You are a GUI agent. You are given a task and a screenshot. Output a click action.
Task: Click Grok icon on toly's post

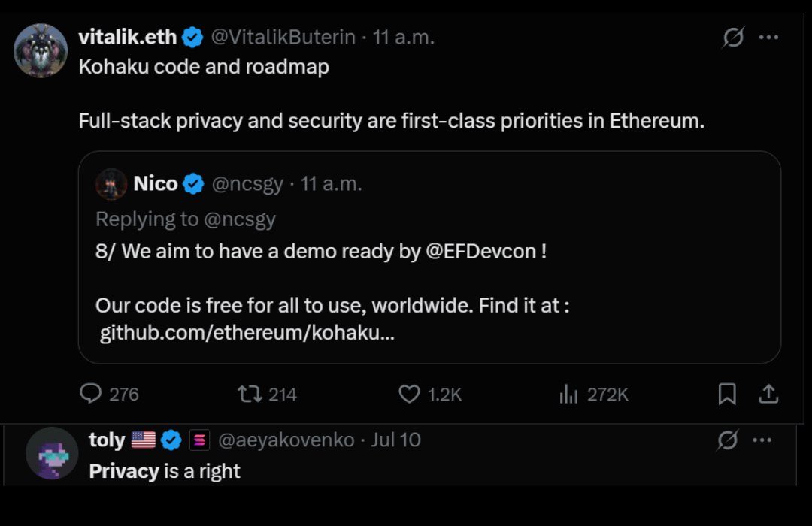pos(727,440)
